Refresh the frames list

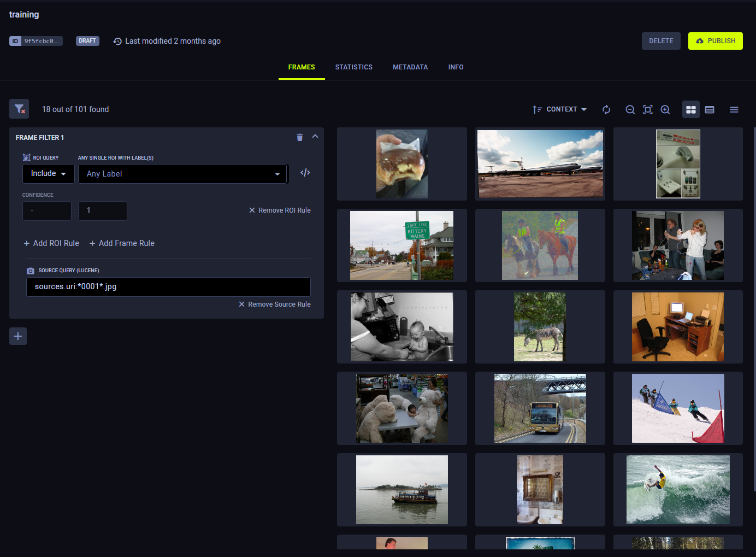tap(606, 110)
